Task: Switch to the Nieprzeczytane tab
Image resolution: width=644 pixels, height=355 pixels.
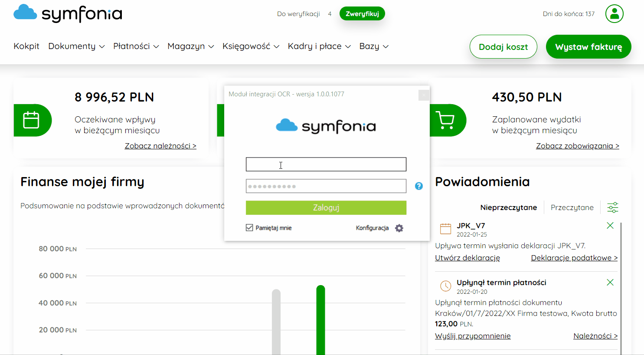Action: point(509,207)
